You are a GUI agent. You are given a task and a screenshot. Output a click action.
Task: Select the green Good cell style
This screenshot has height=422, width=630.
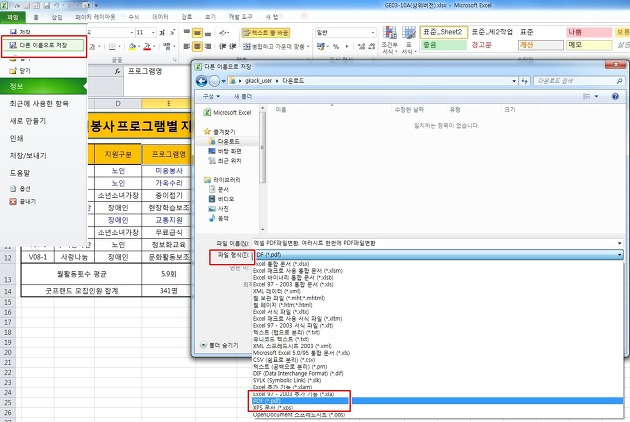point(444,45)
